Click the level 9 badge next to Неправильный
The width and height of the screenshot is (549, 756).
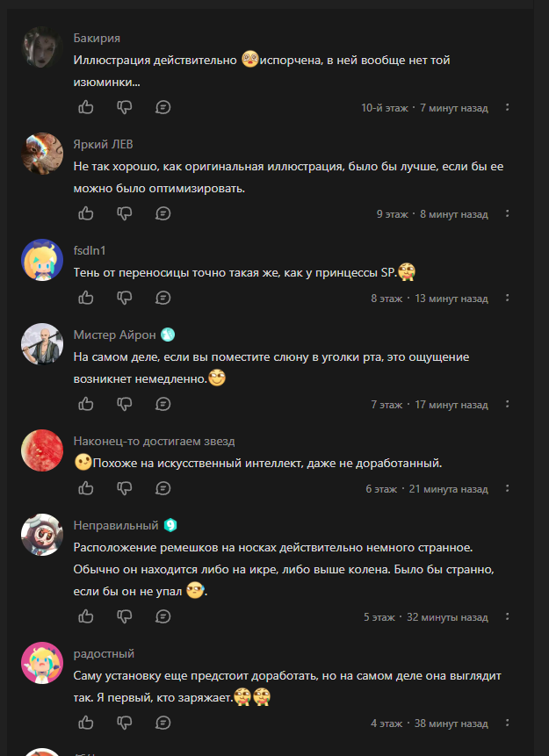pyautogui.click(x=170, y=525)
